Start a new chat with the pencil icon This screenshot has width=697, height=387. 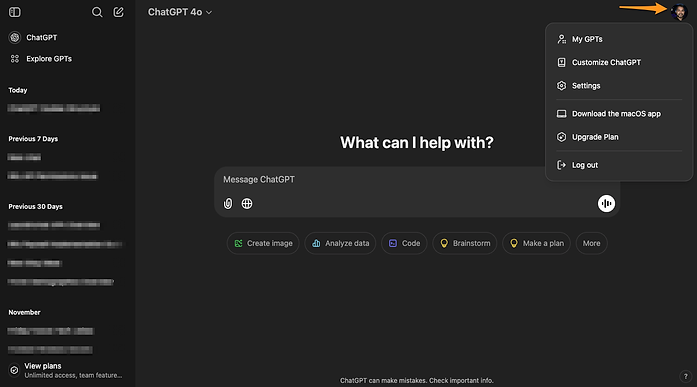coord(118,12)
